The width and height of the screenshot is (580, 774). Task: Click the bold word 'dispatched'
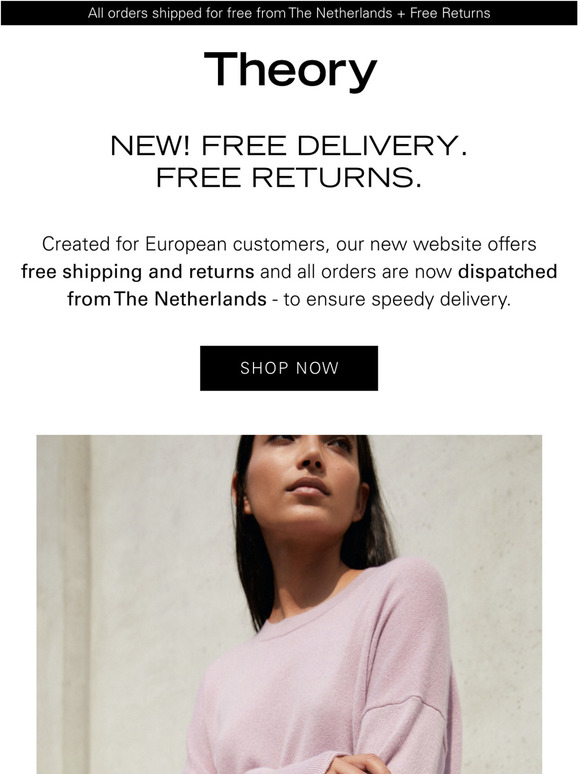507,272
